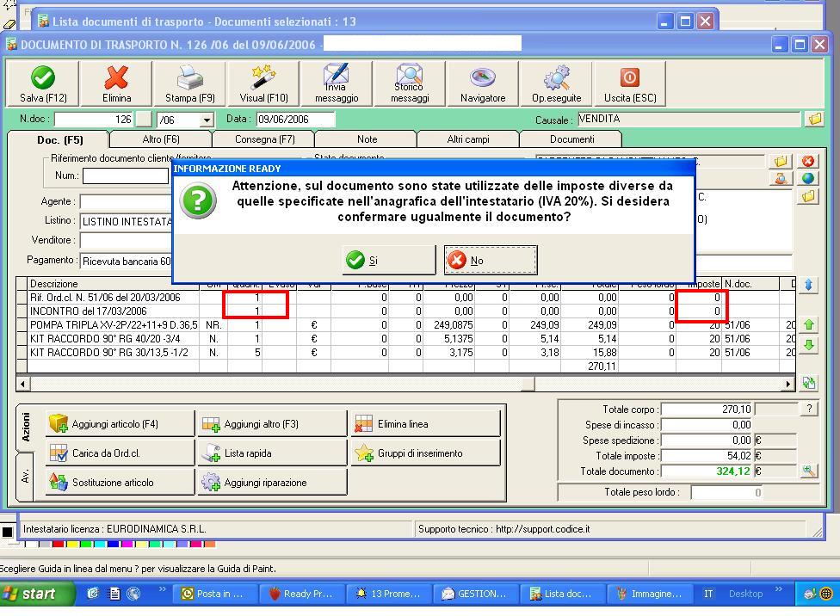
Task: Click Aggiungi articolo (F4) button
Action: pos(120,424)
